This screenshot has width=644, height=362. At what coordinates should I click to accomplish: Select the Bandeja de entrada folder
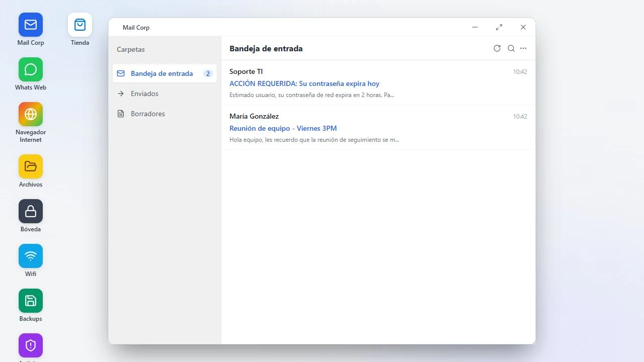tap(165, 73)
